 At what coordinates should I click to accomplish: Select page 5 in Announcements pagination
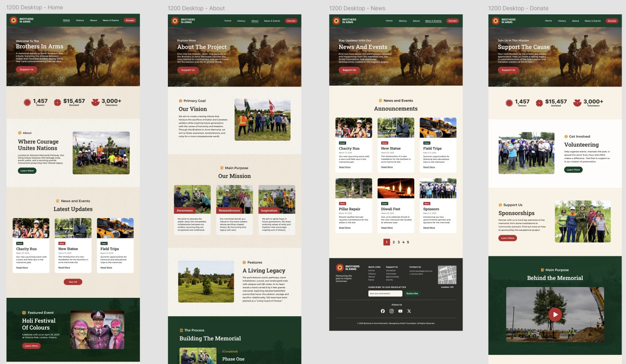pos(408,242)
